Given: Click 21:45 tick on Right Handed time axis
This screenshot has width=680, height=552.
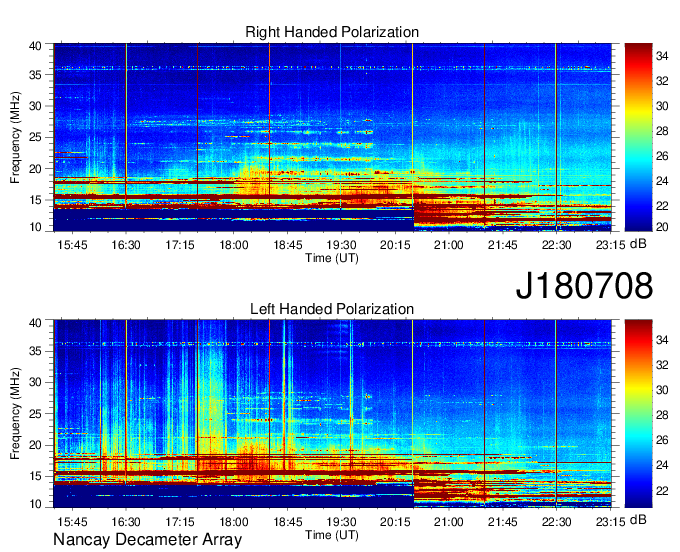Looking at the screenshot, I should coord(503,245).
